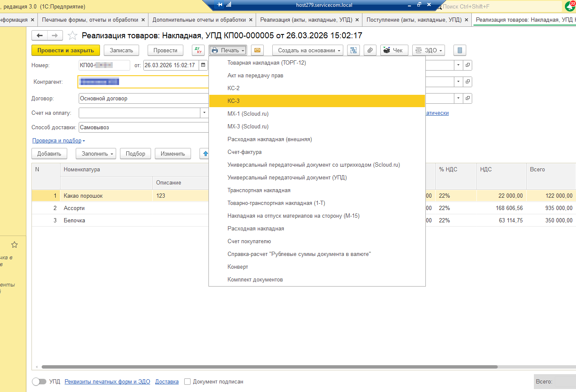
Task: Show Дт/Кт postings icon
Action: 198,50
